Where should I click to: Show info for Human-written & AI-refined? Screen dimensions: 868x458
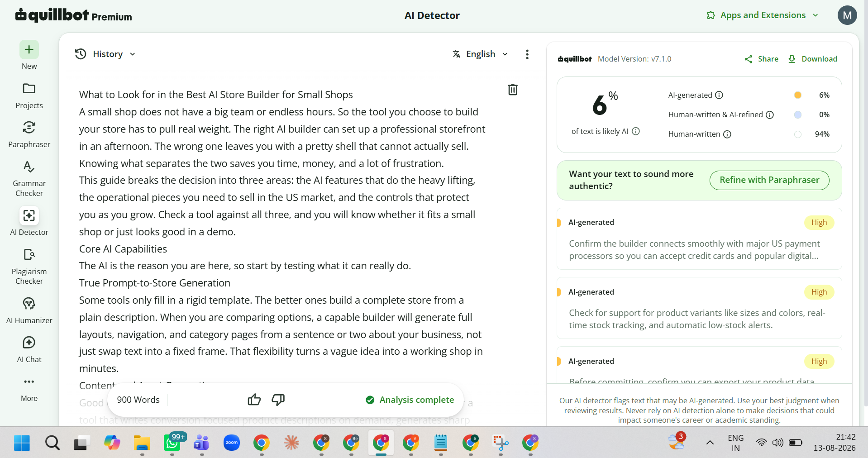tap(770, 114)
